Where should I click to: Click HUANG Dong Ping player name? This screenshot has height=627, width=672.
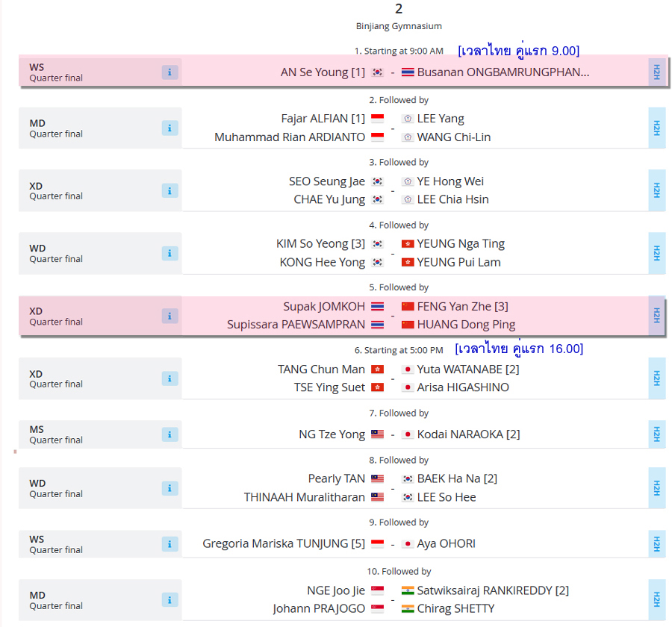[x=466, y=325]
